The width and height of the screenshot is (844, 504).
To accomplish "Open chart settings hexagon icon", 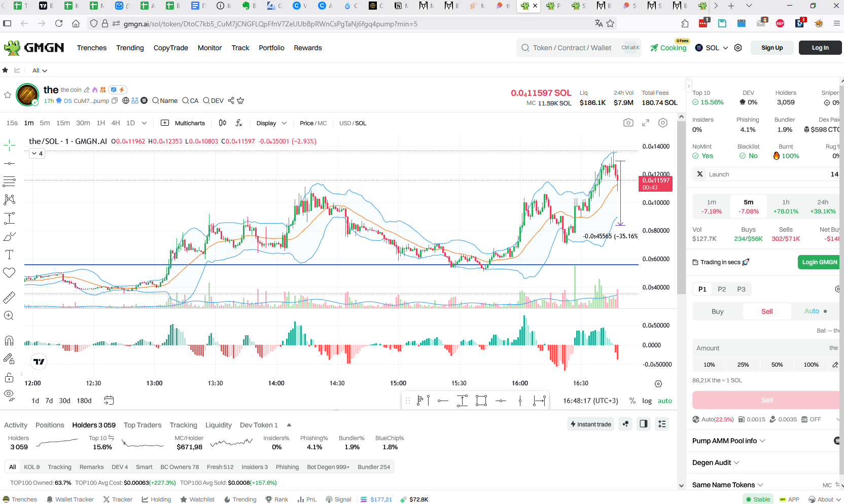I will [x=663, y=123].
